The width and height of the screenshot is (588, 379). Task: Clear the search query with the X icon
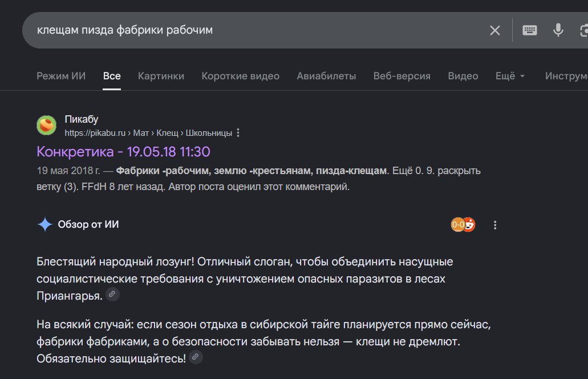click(494, 30)
